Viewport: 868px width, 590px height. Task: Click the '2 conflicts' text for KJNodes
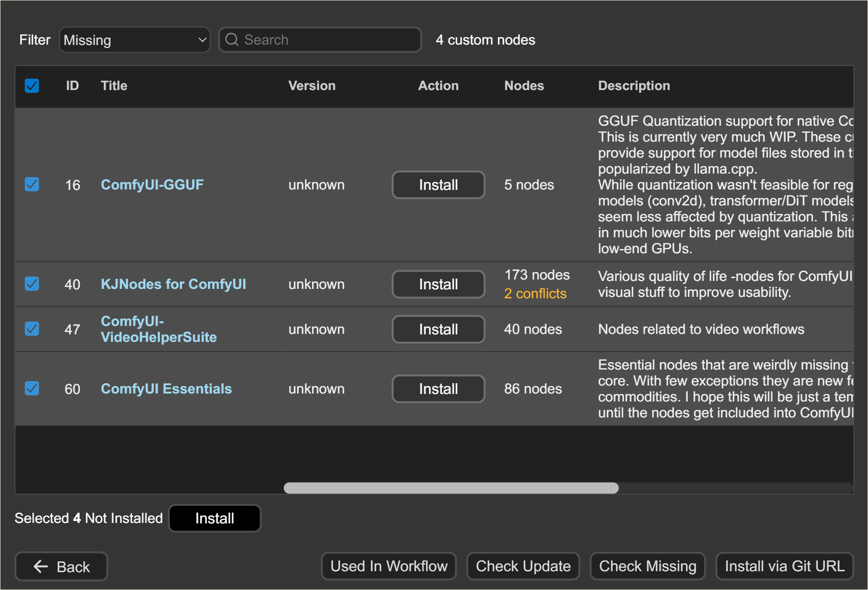click(535, 294)
